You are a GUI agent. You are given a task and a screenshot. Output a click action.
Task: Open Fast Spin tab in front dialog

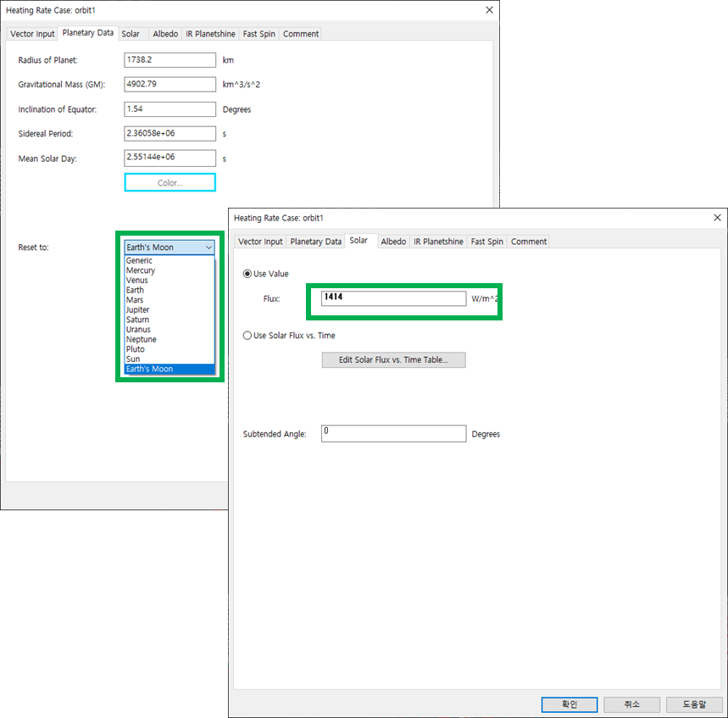tap(487, 242)
